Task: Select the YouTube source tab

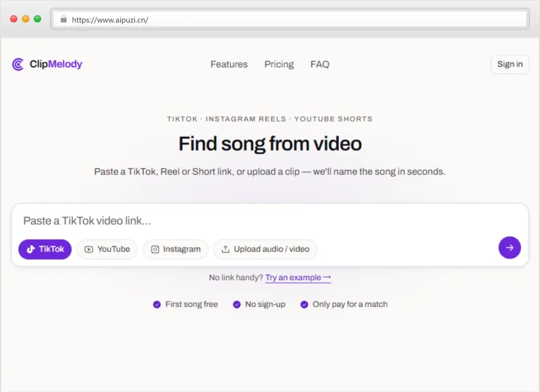Action: click(x=107, y=249)
